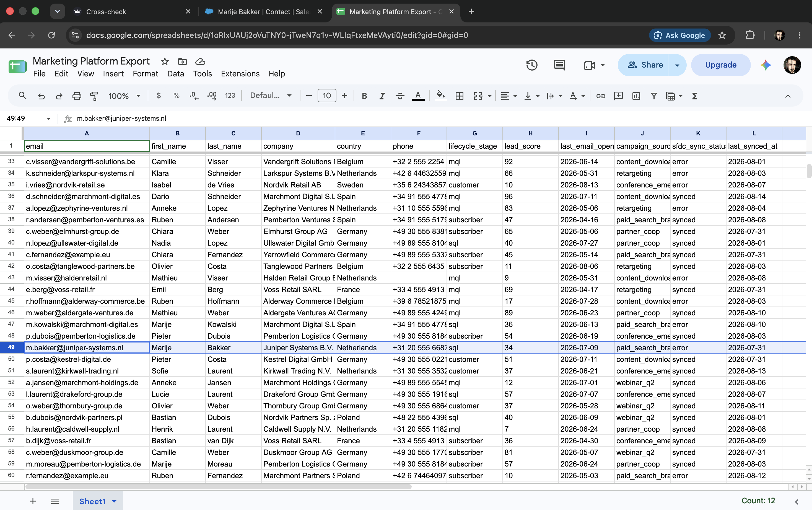Open text wrapping dropdown
The image size is (812, 510).
pos(554,96)
